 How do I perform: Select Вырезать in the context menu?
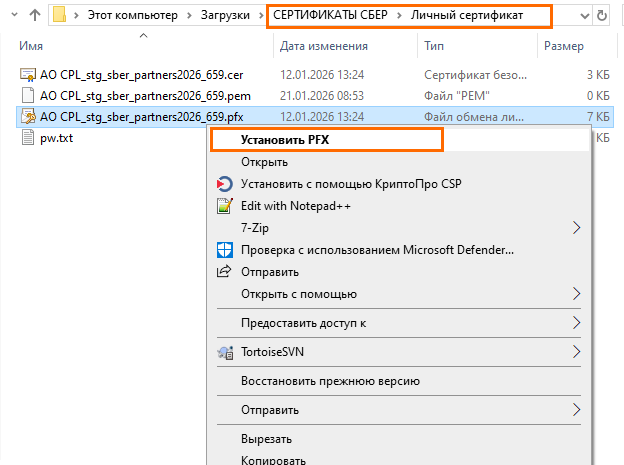266,439
